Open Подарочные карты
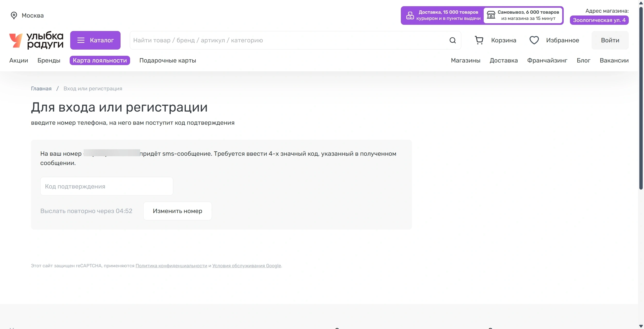This screenshot has height=329, width=644. pyautogui.click(x=168, y=60)
